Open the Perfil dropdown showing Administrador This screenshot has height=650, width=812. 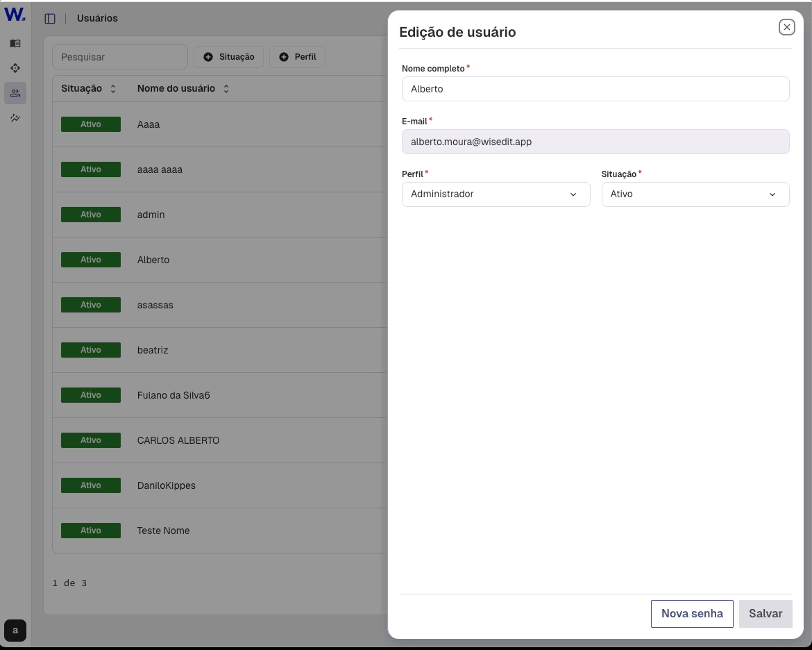coord(496,194)
